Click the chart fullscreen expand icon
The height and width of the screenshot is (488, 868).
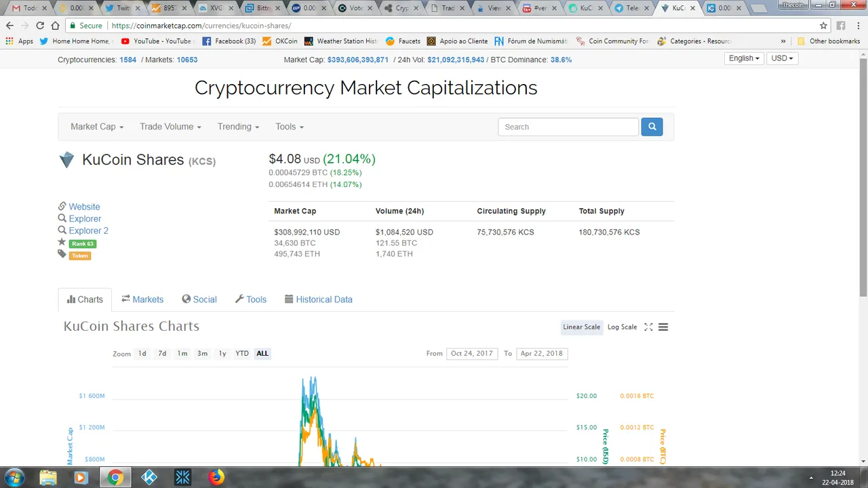tap(648, 327)
